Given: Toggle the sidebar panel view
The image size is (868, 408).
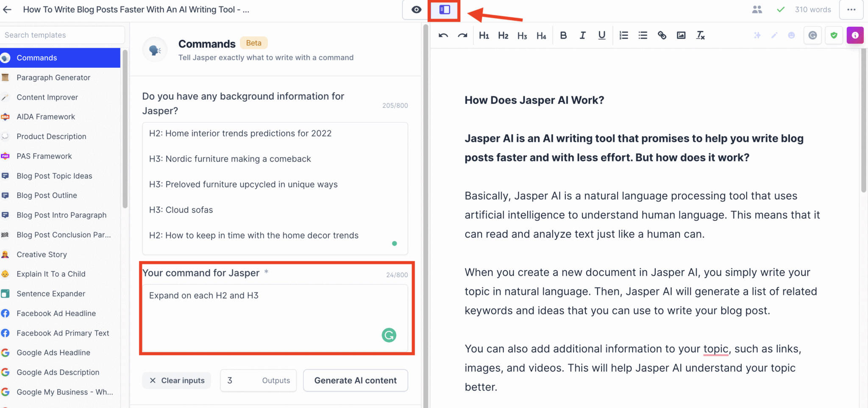Looking at the screenshot, I should (x=443, y=9).
